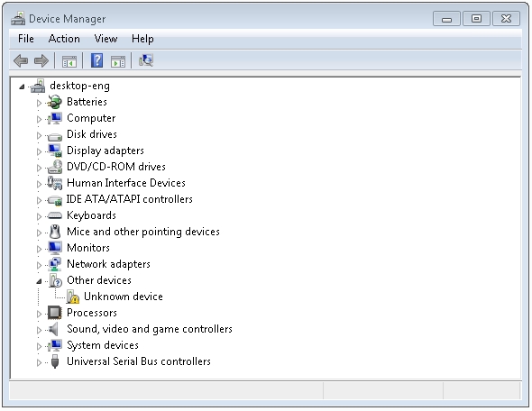Select Sound, video and game controllers

tap(150, 329)
